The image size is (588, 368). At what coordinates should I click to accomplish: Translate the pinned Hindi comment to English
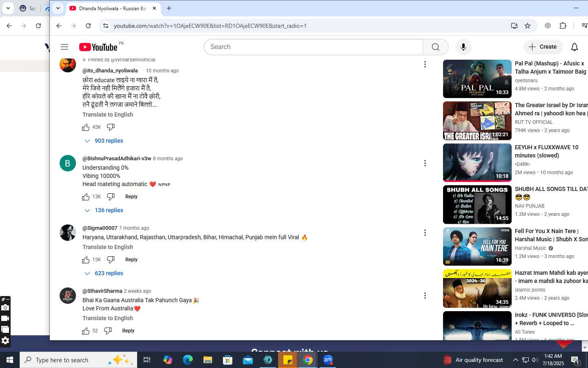tap(108, 114)
